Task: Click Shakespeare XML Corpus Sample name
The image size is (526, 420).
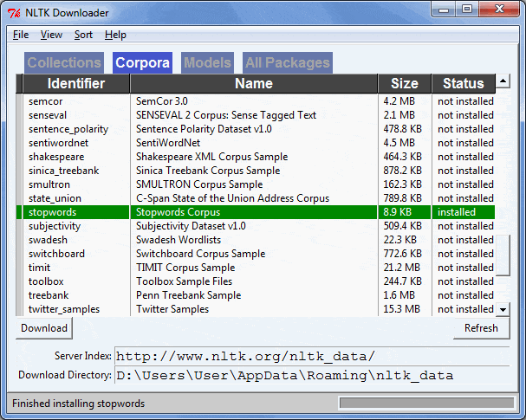Action: tap(211, 157)
